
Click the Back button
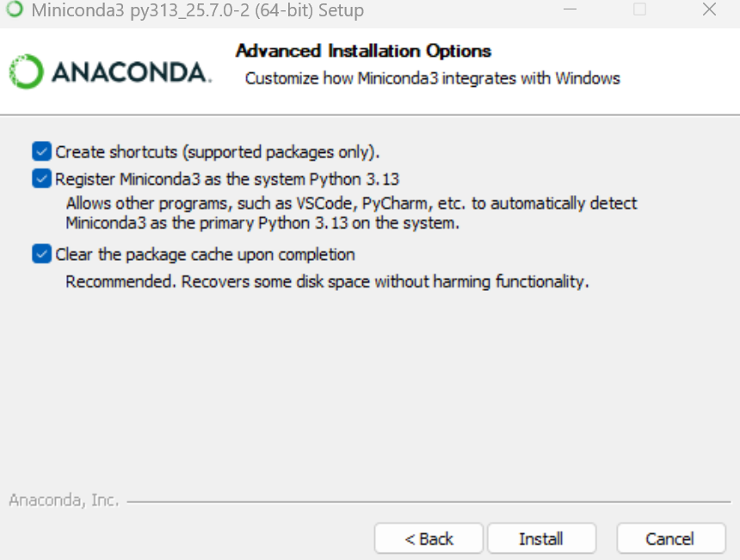point(428,538)
